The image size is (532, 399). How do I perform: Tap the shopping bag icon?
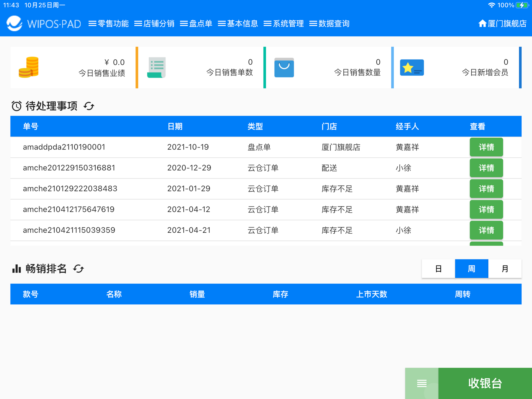[284, 67]
